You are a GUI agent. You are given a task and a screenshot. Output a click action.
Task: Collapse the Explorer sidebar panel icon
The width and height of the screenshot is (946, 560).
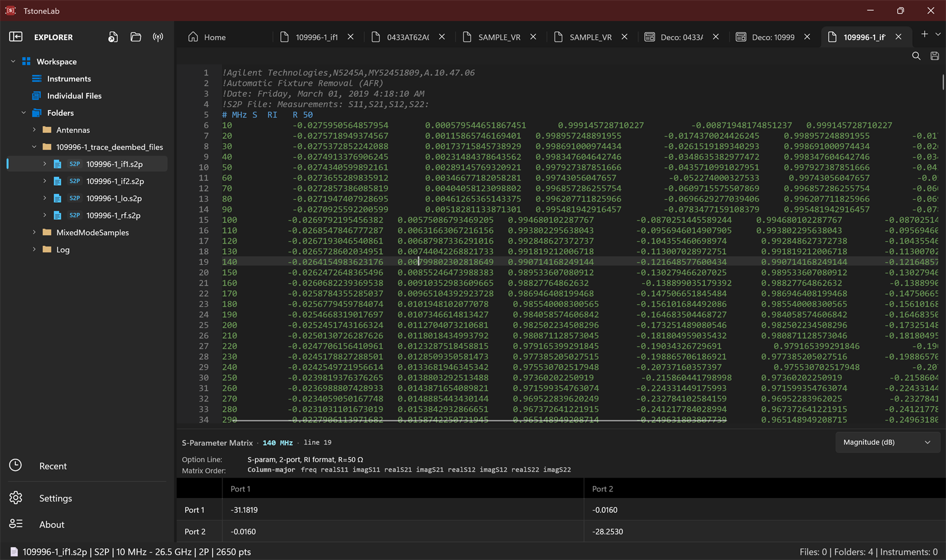pos(16,37)
